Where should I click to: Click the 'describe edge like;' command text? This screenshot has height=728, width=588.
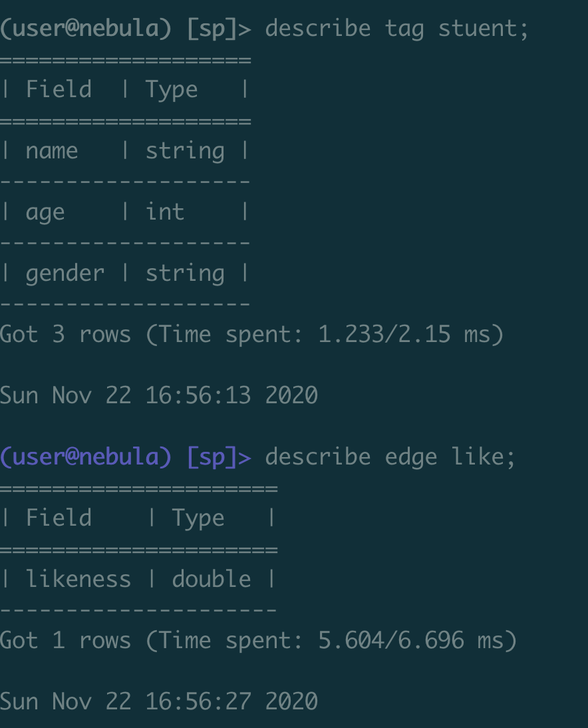click(x=390, y=457)
